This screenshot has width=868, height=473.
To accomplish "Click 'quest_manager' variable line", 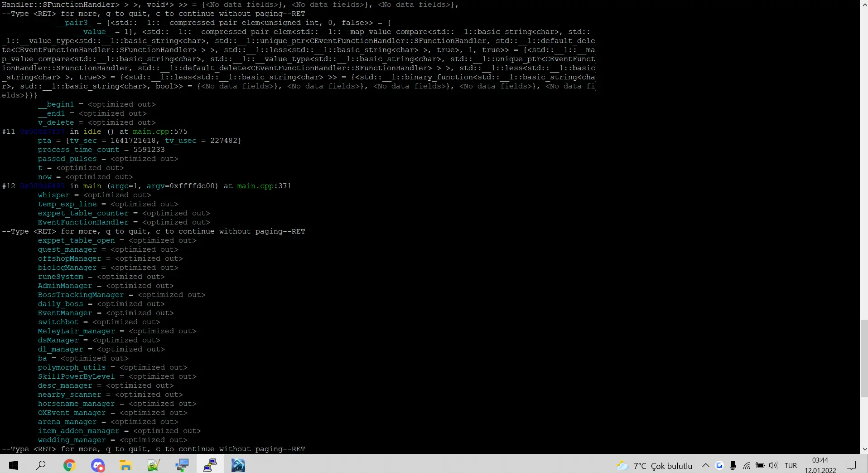I will tap(108, 249).
